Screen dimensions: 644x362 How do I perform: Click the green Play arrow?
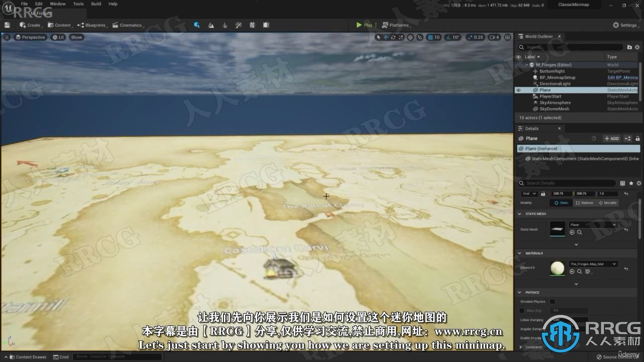click(359, 25)
